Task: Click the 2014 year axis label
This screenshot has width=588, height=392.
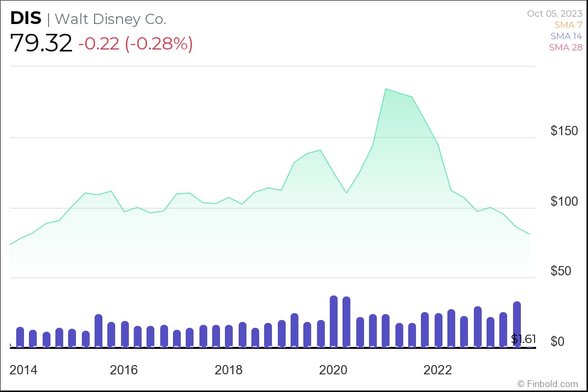Action: click(24, 370)
